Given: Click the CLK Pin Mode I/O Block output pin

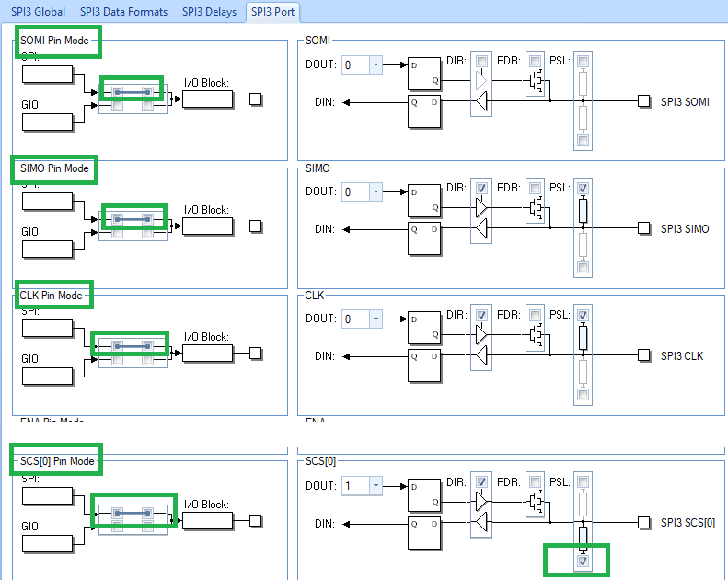Looking at the screenshot, I should 255,354.
